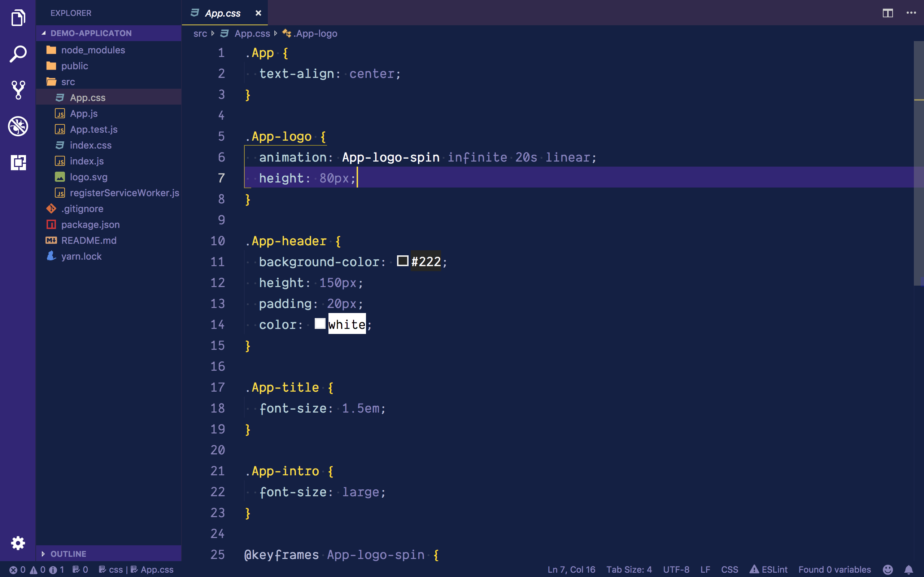Open the editor More Actions ellipsis
This screenshot has height=577, width=924.
click(911, 13)
